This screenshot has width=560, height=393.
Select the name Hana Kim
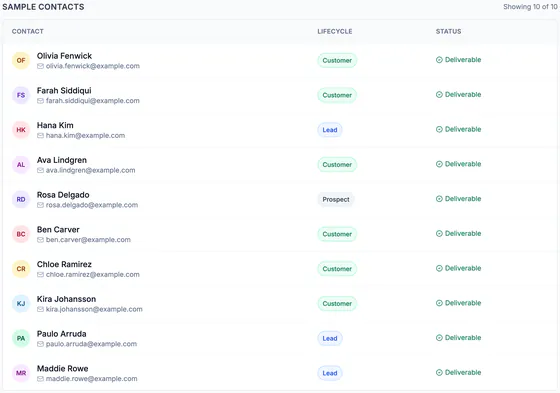tap(55, 125)
